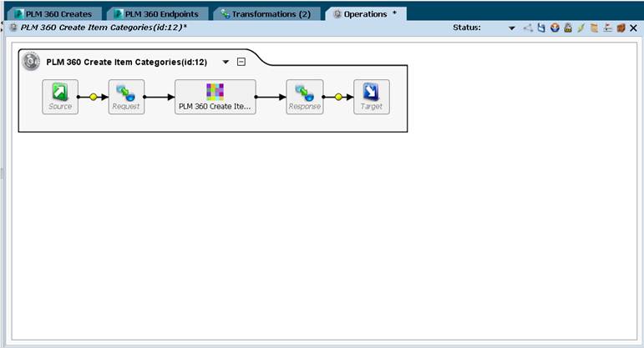The image size is (644, 348).
Task: Click the padlock toolbar icon
Action: coord(568,28)
